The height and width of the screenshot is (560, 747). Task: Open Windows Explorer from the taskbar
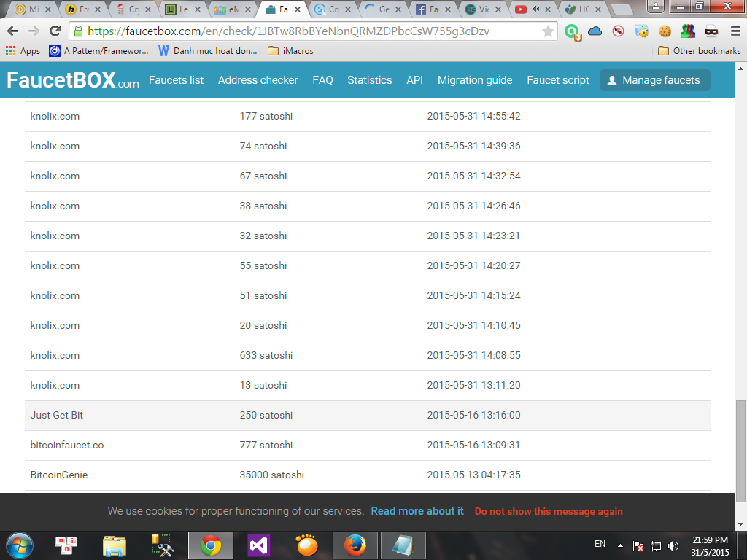115,545
